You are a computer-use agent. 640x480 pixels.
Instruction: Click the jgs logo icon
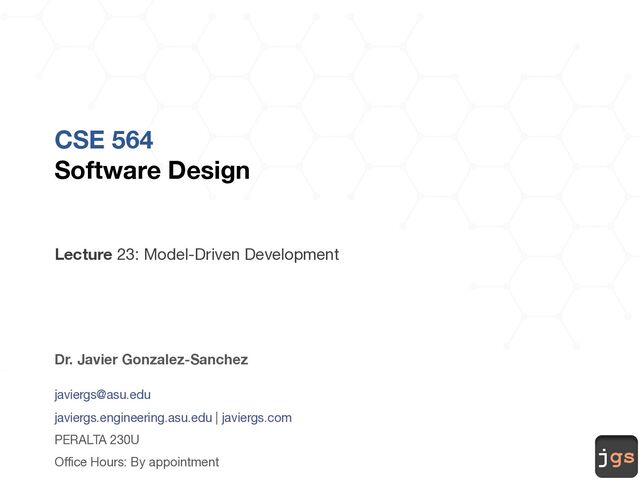tap(616, 456)
